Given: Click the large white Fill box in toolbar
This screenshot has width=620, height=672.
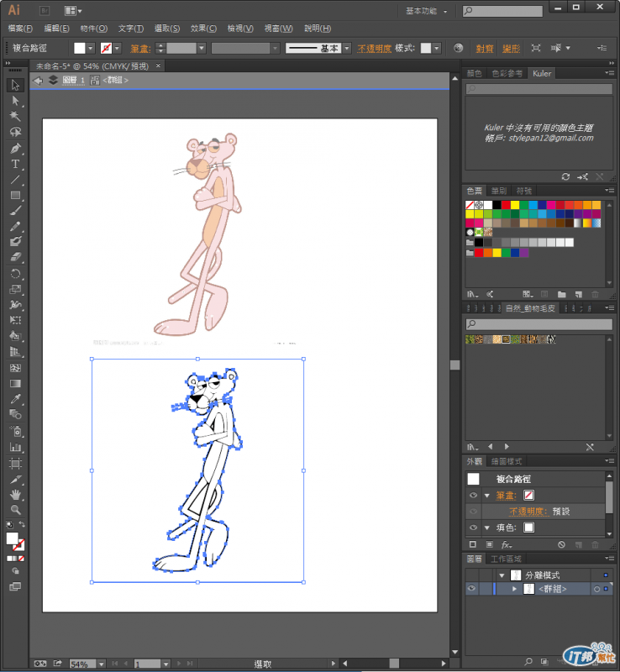Looking at the screenshot, I should (x=12, y=538).
